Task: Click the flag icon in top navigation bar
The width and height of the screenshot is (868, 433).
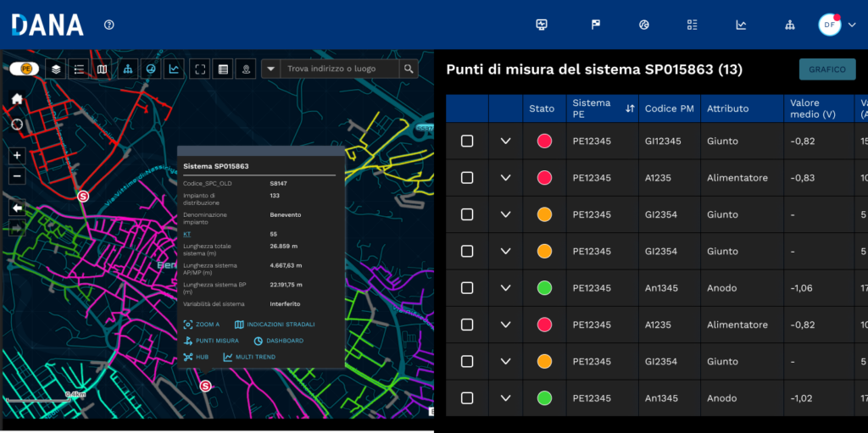Action: [596, 25]
